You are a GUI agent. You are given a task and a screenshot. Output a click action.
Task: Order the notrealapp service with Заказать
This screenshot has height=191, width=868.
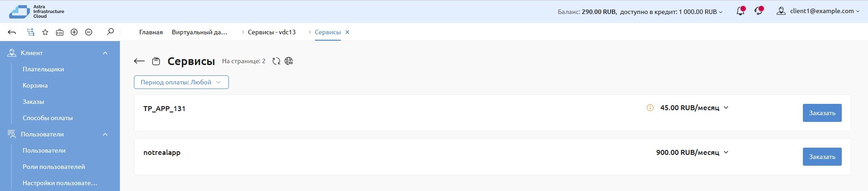[822, 157]
